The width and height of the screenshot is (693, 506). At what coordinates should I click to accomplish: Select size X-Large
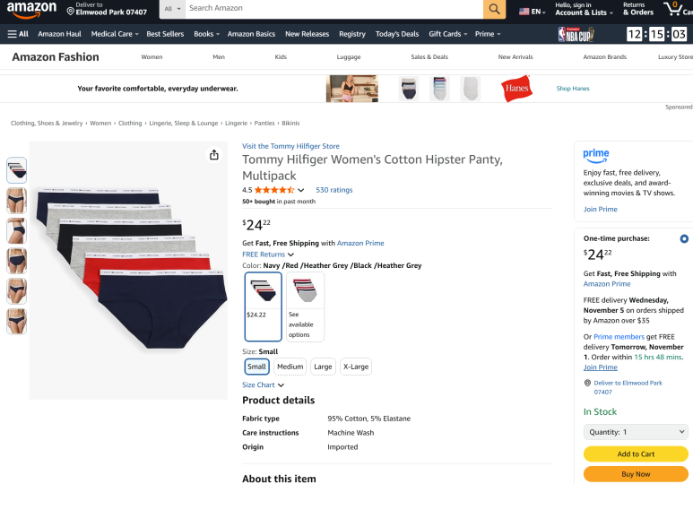click(355, 367)
